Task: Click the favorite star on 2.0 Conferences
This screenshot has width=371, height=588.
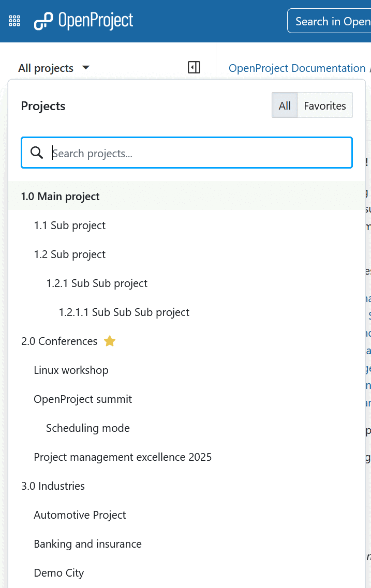Action: [x=109, y=340]
